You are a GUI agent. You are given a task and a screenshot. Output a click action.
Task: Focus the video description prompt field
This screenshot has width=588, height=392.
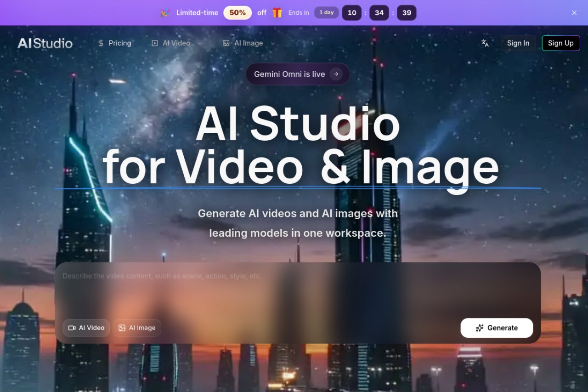(298, 290)
